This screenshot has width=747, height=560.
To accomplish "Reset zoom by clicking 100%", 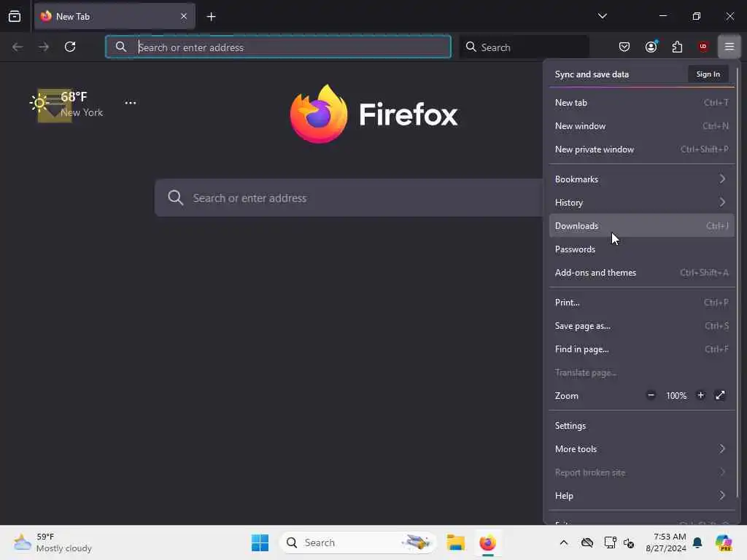I will [676, 396].
